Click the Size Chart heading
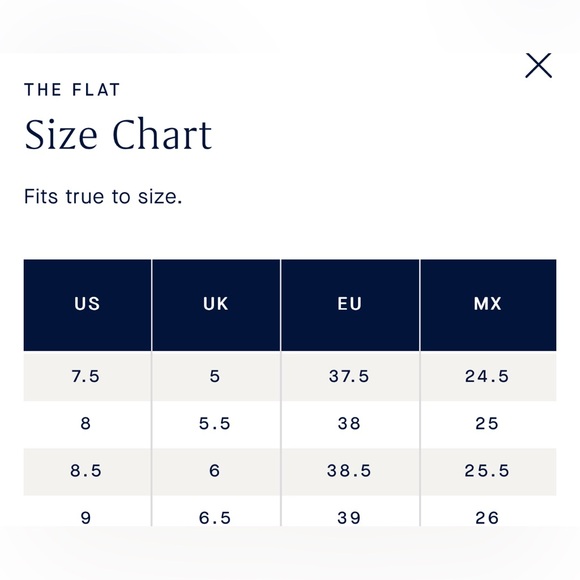 pos(118,135)
